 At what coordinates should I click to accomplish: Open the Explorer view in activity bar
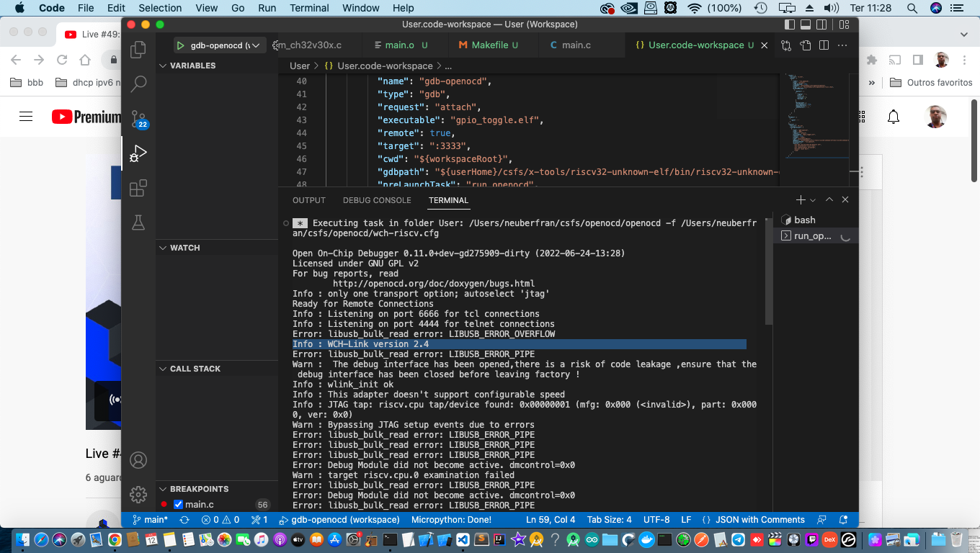tap(138, 50)
